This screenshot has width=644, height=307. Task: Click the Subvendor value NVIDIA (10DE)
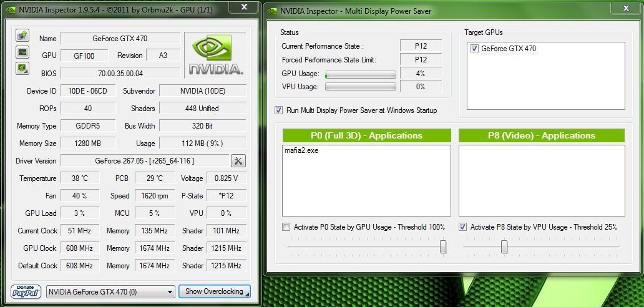[203, 90]
